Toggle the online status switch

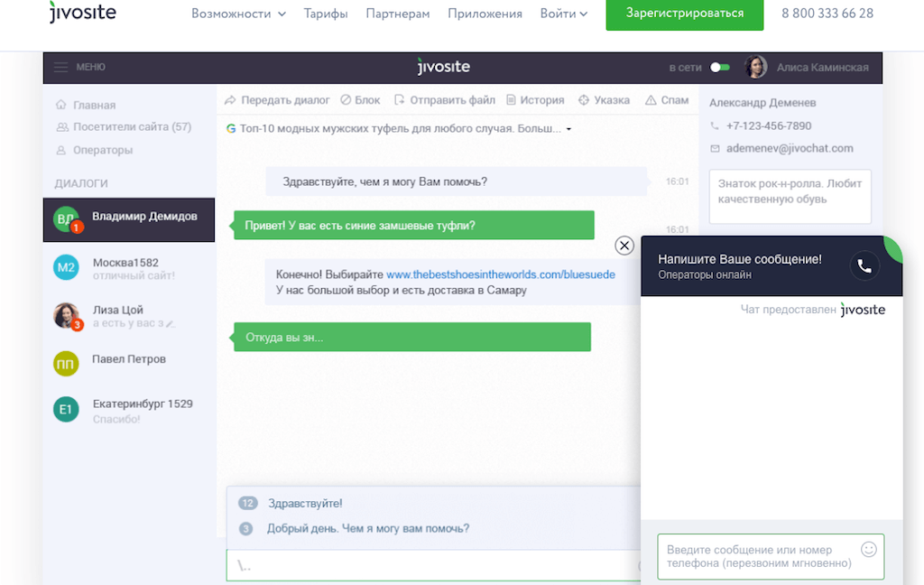click(x=719, y=68)
